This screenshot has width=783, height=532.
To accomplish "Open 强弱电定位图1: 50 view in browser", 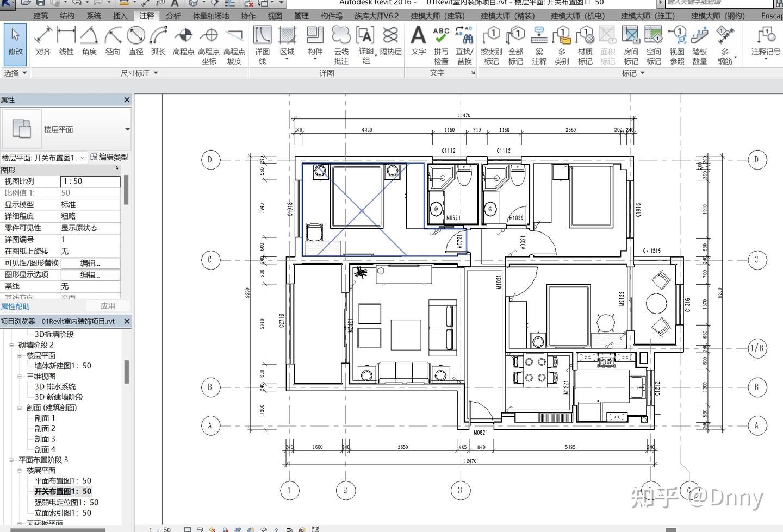I will coord(66,502).
